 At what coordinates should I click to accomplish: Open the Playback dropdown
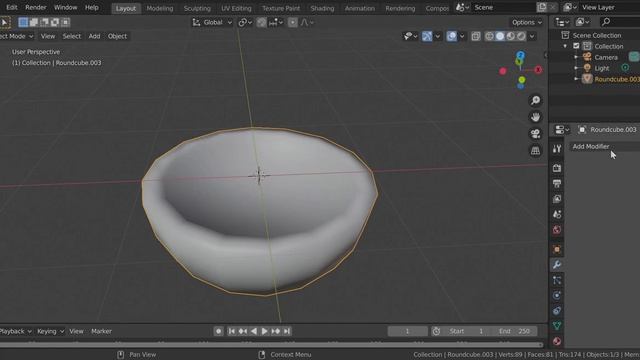[x=16, y=331]
